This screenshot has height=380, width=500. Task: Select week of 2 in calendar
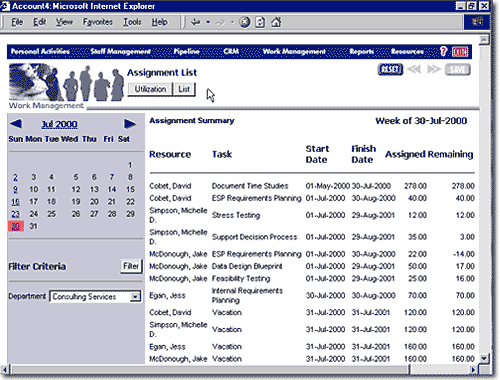click(15, 177)
